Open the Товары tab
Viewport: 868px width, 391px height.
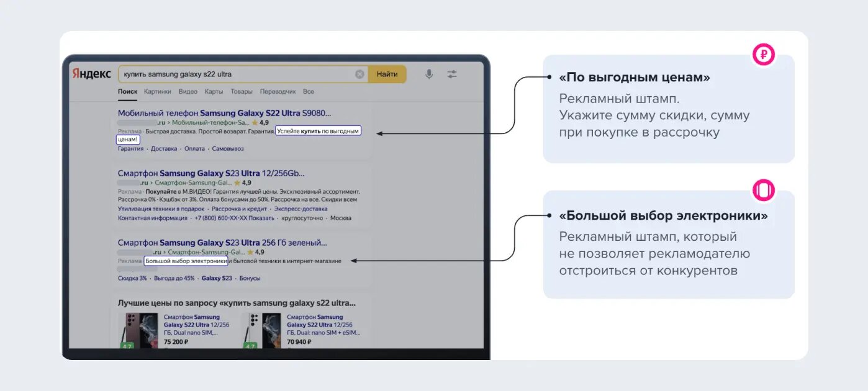point(242,92)
